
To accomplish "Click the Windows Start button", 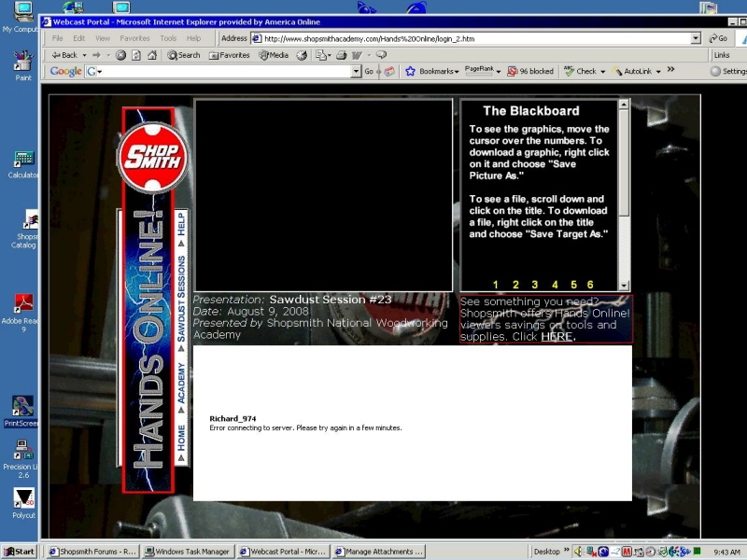I will pyautogui.click(x=19, y=552).
